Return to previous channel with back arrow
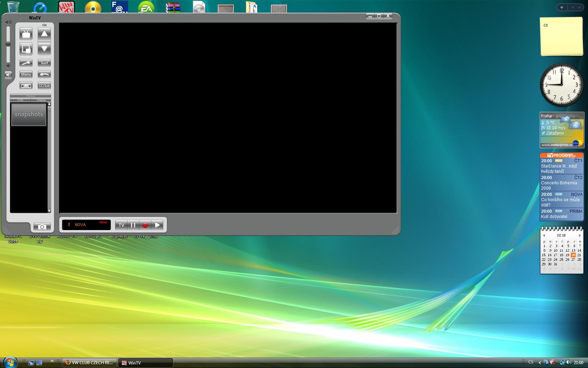Image resolution: width=588 pixels, height=368 pixels. click(x=44, y=74)
